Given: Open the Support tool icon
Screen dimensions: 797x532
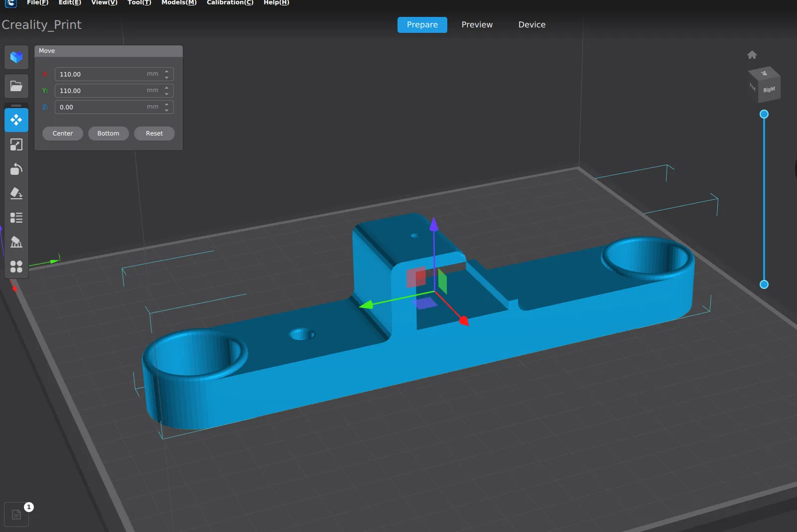Looking at the screenshot, I should pyautogui.click(x=16, y=242).
